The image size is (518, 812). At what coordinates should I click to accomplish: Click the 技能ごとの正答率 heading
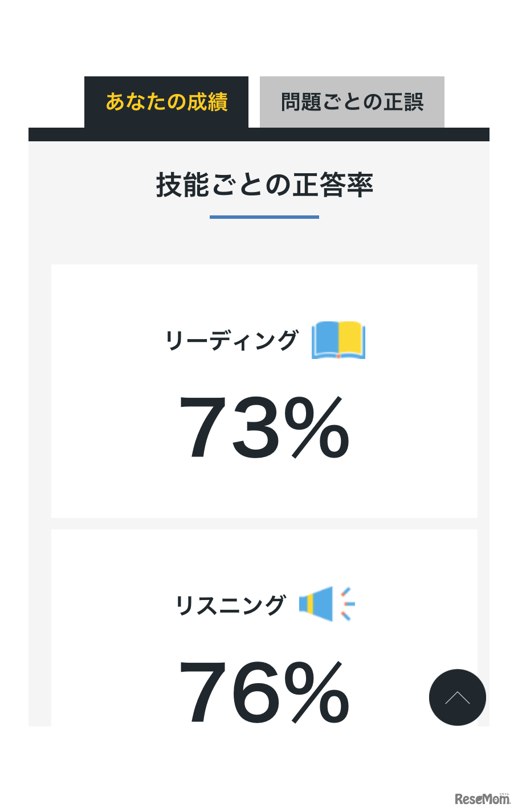pyautogui.click(x=264, y=185)
